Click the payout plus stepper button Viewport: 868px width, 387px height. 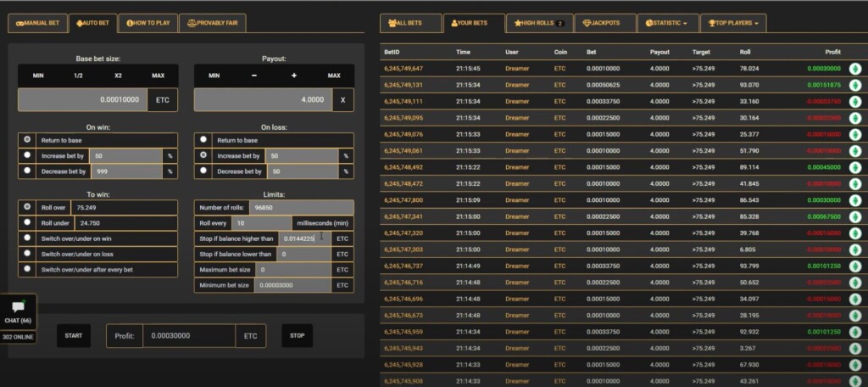click(x=293, y=76)
